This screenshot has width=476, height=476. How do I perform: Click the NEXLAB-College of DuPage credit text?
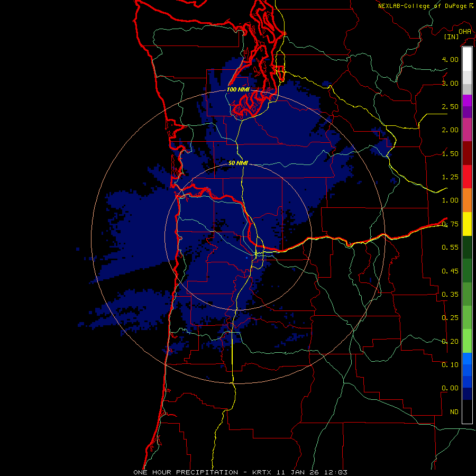click(422, 6)
